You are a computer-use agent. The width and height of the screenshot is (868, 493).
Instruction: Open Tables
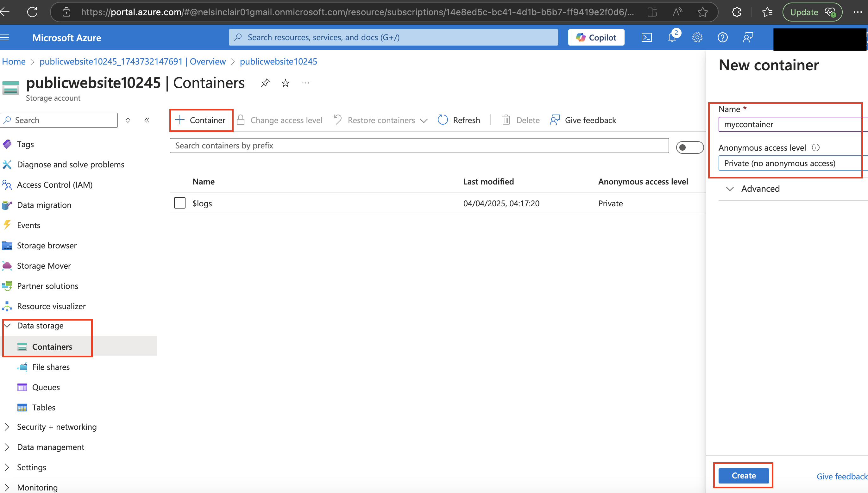44,408
